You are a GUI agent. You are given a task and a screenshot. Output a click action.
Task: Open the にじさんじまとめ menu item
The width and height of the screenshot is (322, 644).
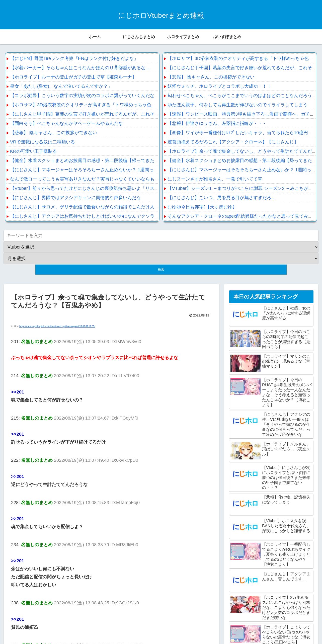pyautogui.click(x=139, y=37)
